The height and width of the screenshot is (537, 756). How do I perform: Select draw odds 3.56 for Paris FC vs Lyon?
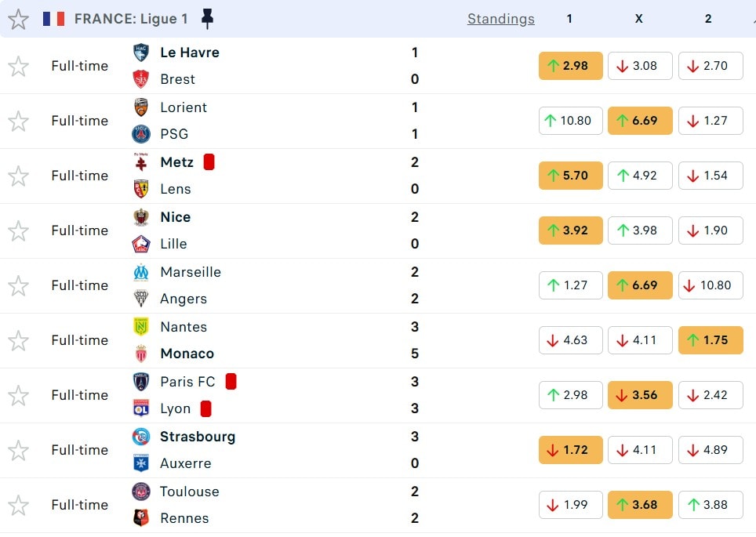[x=639, y=395]
